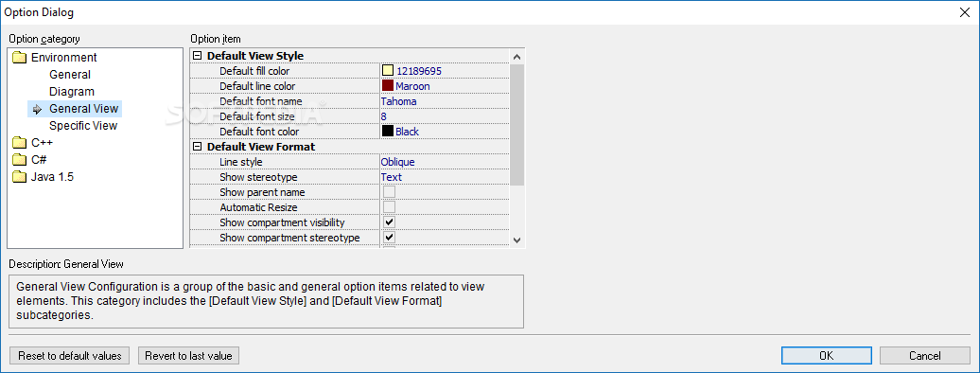This screenshot has height=373, width=980.
Task: Select the Default font size row label
Action: click(258, 116)
